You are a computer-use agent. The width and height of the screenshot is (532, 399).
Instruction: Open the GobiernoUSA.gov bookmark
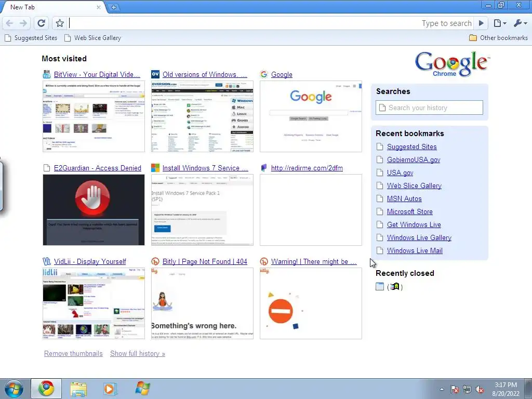(414, 160)
